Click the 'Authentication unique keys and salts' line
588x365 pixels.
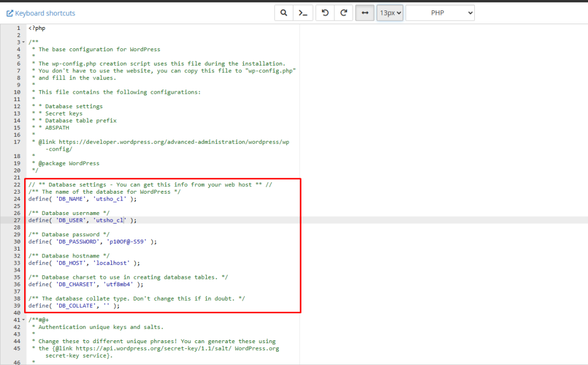98,327
